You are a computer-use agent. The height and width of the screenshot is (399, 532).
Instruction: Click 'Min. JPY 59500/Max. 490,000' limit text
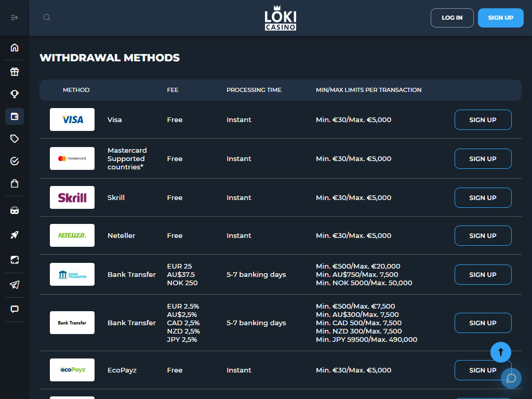click(x=366, y=340)
